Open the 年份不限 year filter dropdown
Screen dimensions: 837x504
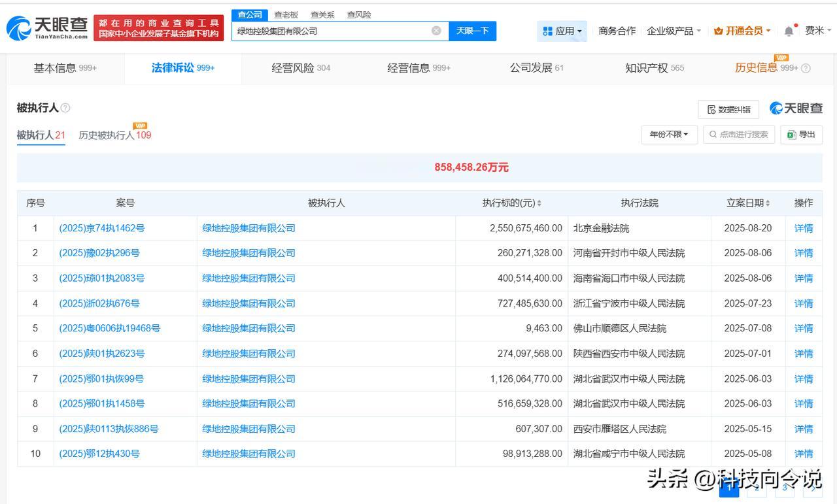tap(670, 135)
